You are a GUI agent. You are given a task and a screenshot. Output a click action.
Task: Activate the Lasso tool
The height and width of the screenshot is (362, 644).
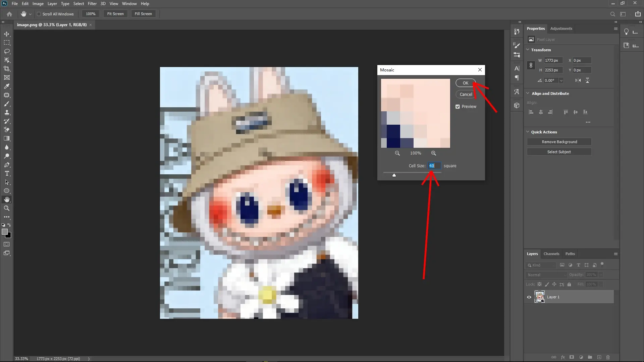[7, 51]
